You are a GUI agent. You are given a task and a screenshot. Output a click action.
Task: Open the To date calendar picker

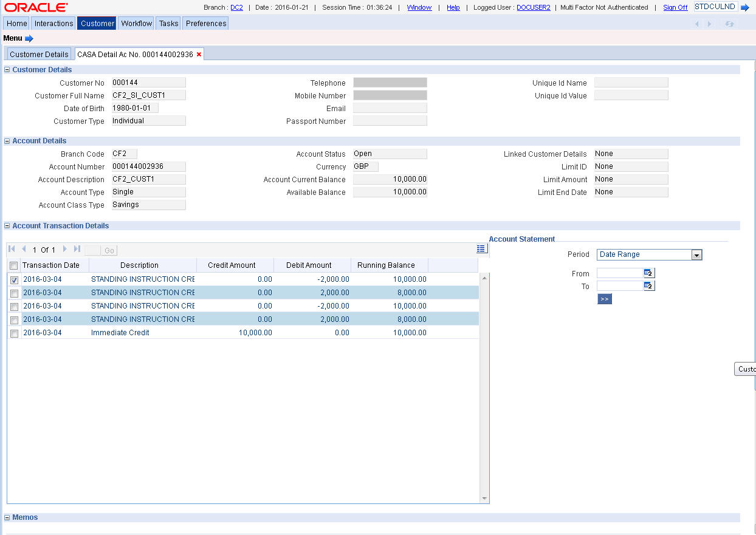pyautogui.click(x=648, y=286)
